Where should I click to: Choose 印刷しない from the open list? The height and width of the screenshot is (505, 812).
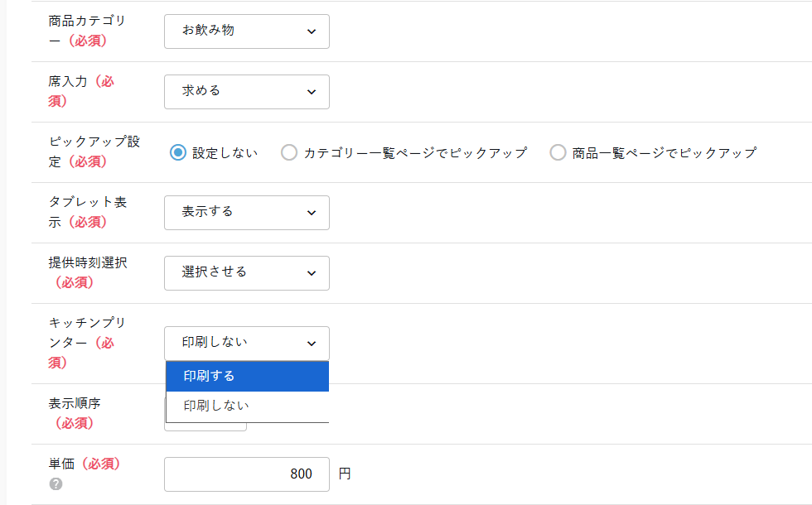[247, 406]
